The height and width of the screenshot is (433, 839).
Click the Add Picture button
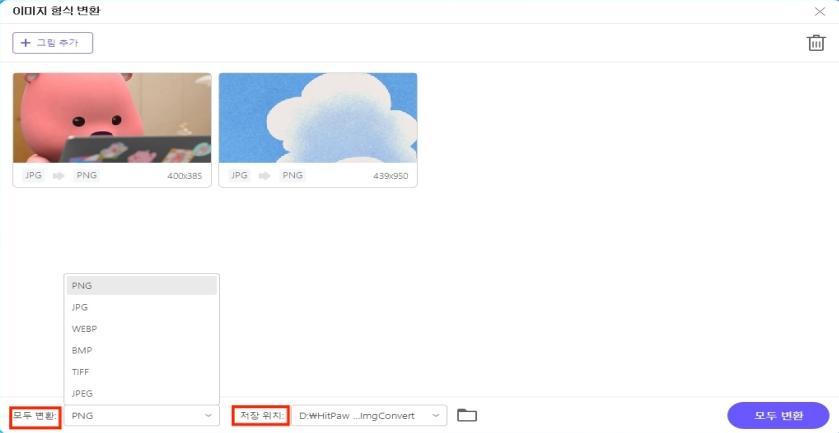pyautogui.click(x=52, y=43)
